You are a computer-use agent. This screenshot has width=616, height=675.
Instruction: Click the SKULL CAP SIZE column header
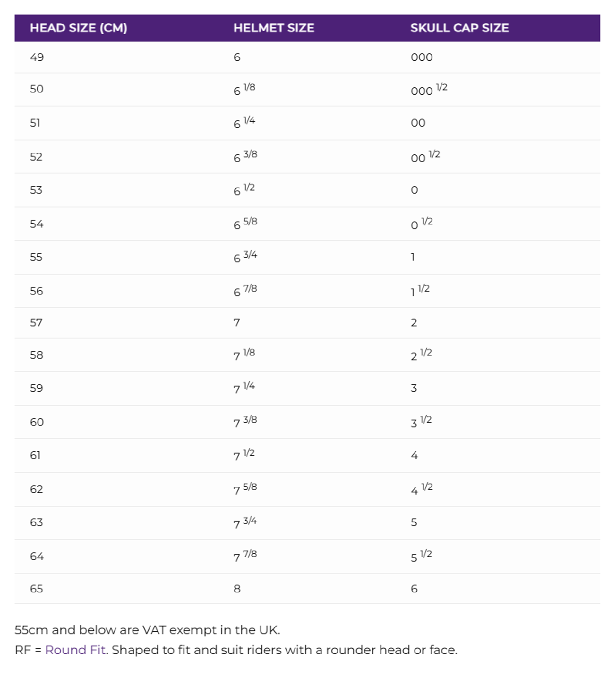point(459,28)
